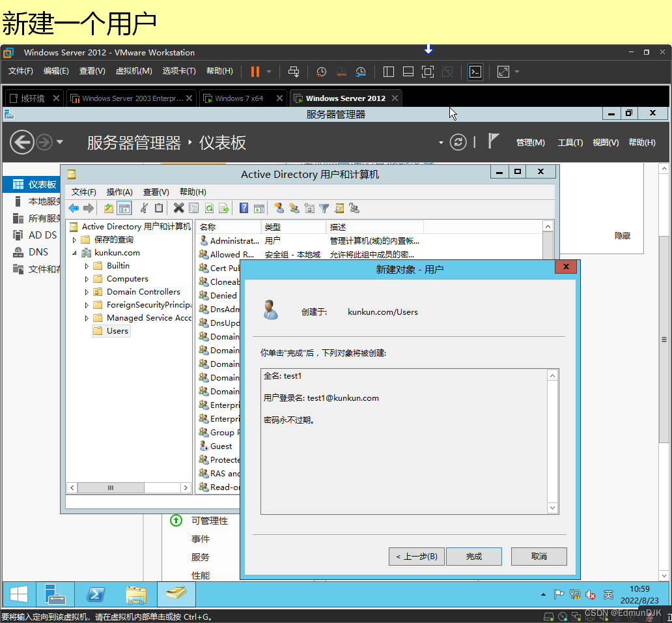The width and height of the screenshot is (672, 623).
Task: Click the blue help icon in AD toolbar
Action: point(244,209)
